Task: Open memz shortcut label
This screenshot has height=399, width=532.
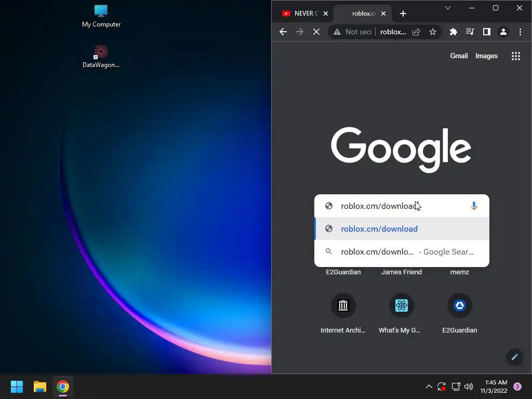Action: click(x=459, y=272)
